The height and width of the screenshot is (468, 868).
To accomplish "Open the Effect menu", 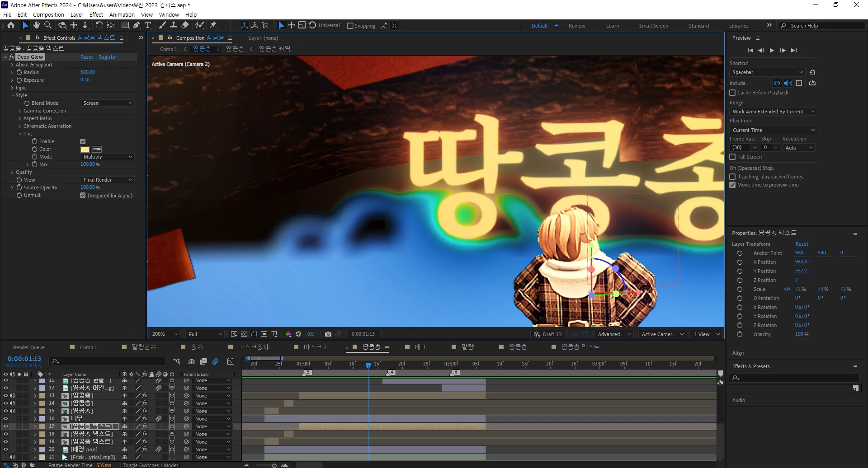I will tap(96, 14).
